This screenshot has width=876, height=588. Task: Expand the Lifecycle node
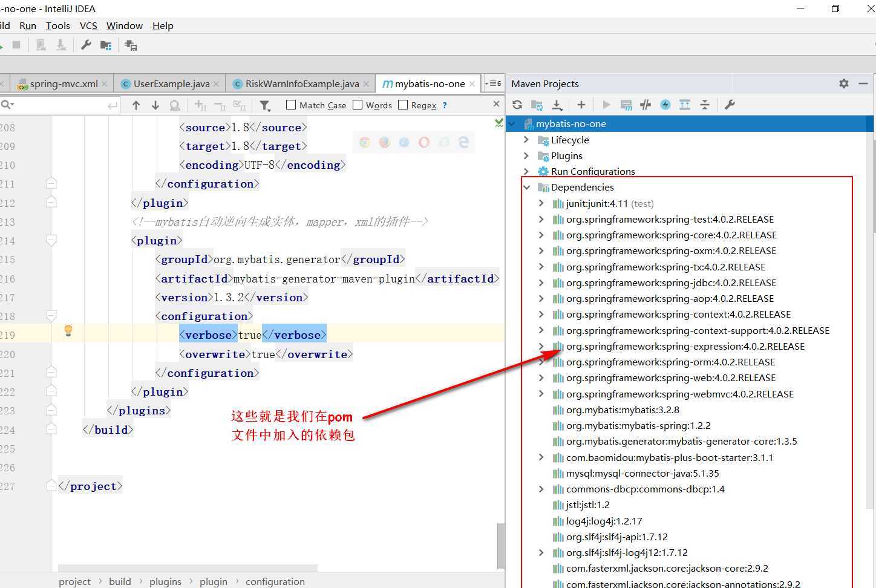coord(526,140)
